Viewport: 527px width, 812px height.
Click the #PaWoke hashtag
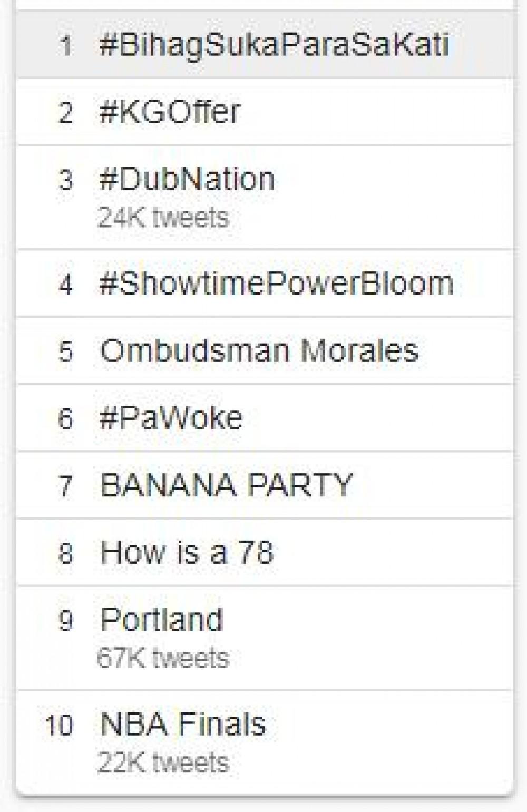point(171,418)
